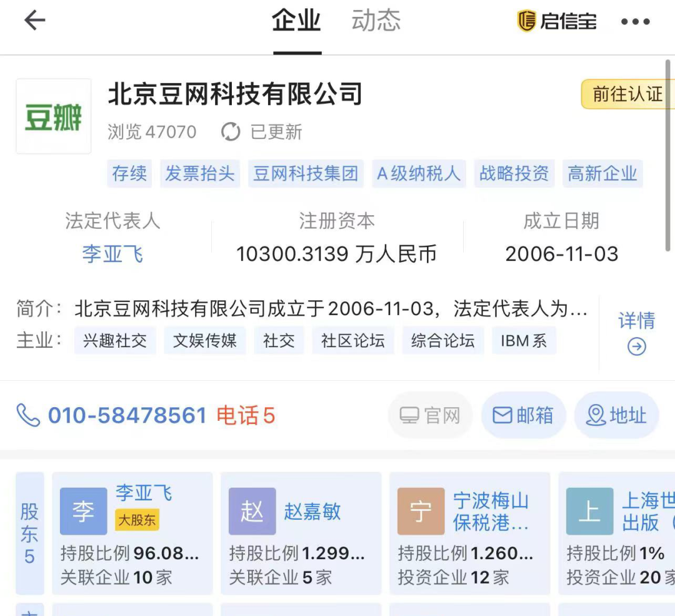675x616 pixels.
Task: Call phone number 010-58478561
Action: (127, 415)
